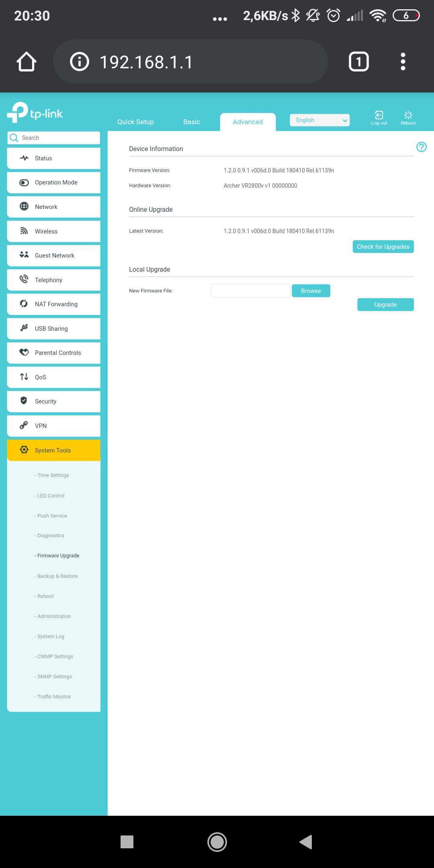Open browser three-dot overflow menu
Viewport: 434px width, 868px height.
tap(403, 62)
